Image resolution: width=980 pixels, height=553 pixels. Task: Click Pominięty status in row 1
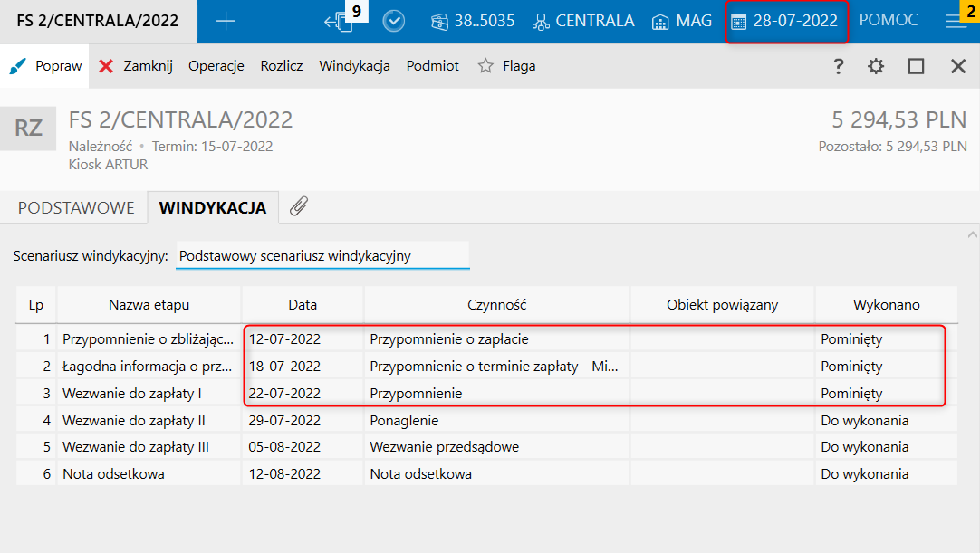[x=886, y=339]
